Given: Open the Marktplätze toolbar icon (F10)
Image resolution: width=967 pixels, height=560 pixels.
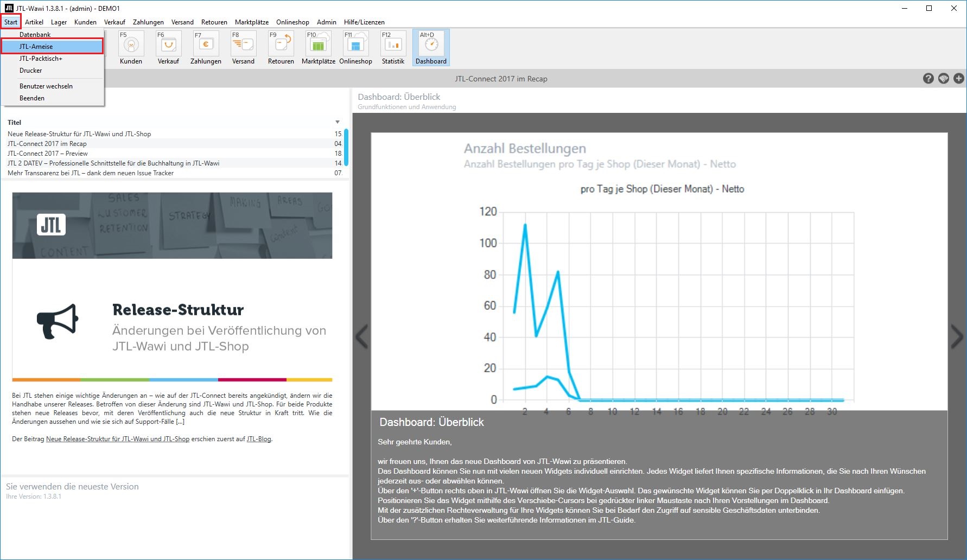Looking at the screenshot, I should click(x=318, y=48).
